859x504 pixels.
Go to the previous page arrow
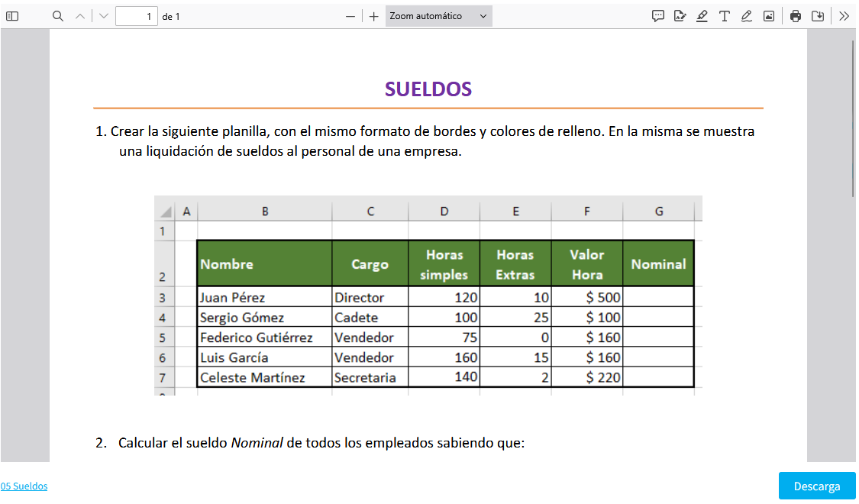click(x=80, y=16)
